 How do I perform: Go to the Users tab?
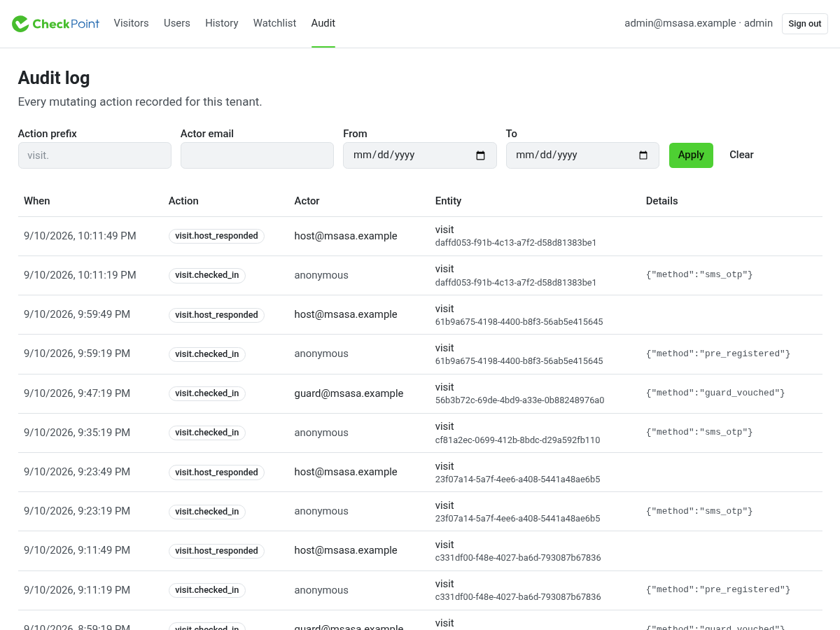[x=177, y=23]
